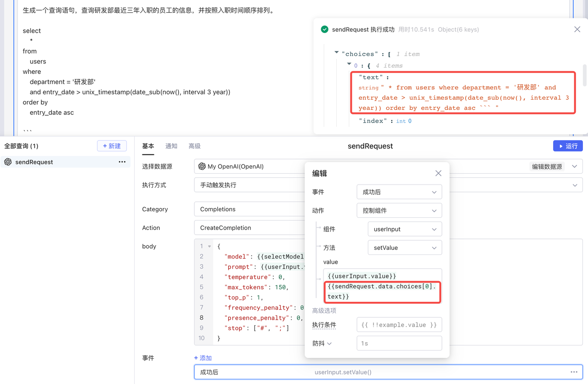
Task: Close the sendRequest result panel
Action: pos(577,29)
